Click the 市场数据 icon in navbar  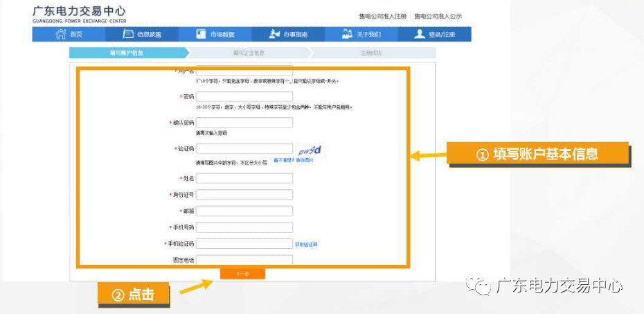pyautogui.click(x=201, y=34)
